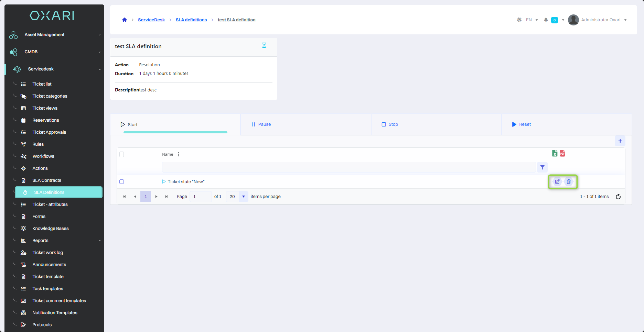
Task: Open Name column options menu
Action: pyautogui.click(x=178, y=154)
